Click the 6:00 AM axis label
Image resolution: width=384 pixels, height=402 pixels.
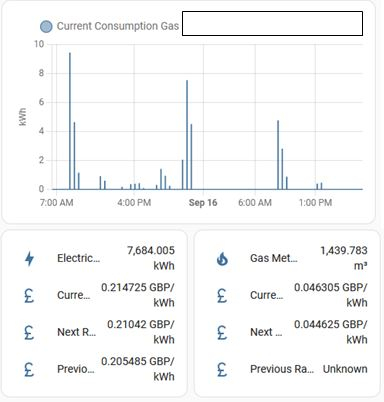pos(255,203)
